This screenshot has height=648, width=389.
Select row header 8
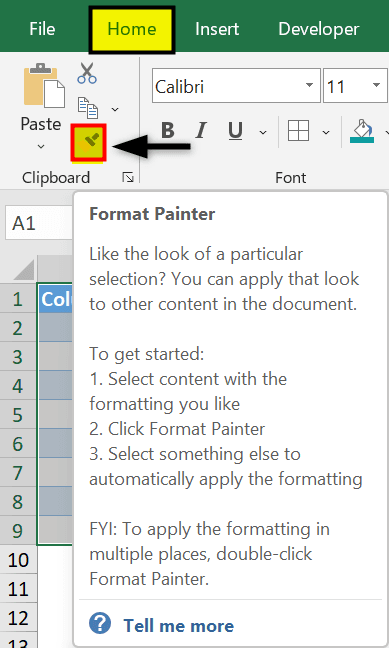pyautogui.click(x=18, y=501)
